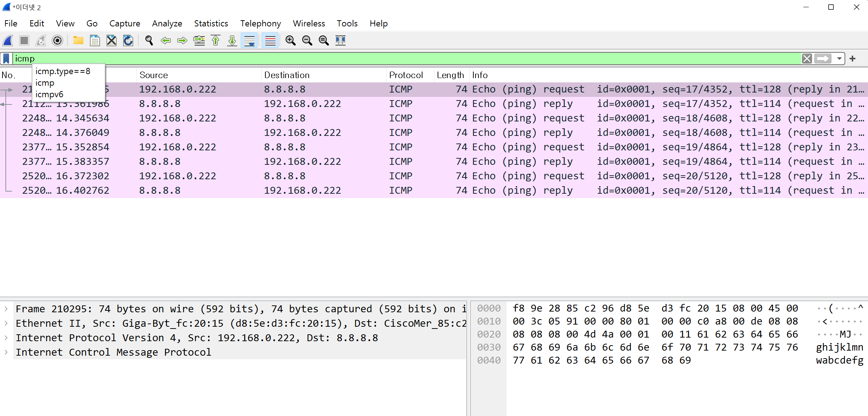Viewport: 868px width, 416px height.
Task: Zoom in on packet text
Action: pos(290,40)
